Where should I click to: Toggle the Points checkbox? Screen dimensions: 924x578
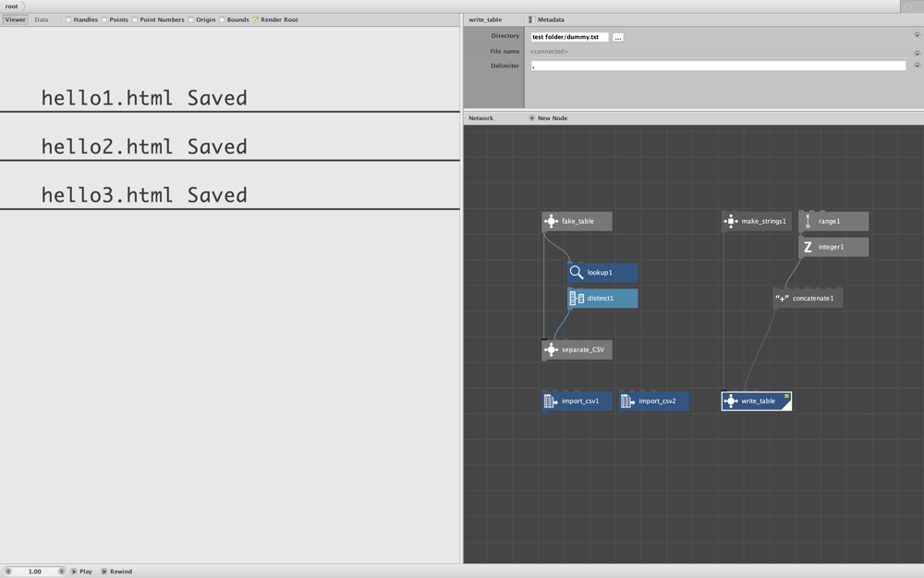click(x=104, y=19)
